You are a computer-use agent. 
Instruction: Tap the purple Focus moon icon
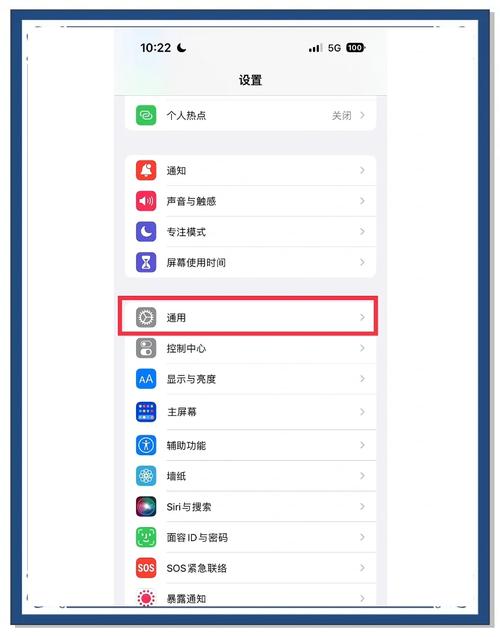coord(146,232)
